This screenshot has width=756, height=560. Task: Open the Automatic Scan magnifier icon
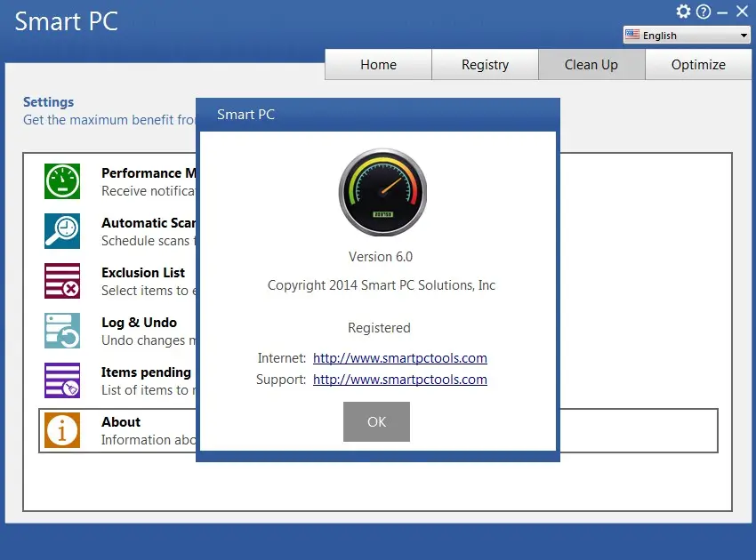tap(62, 231)
